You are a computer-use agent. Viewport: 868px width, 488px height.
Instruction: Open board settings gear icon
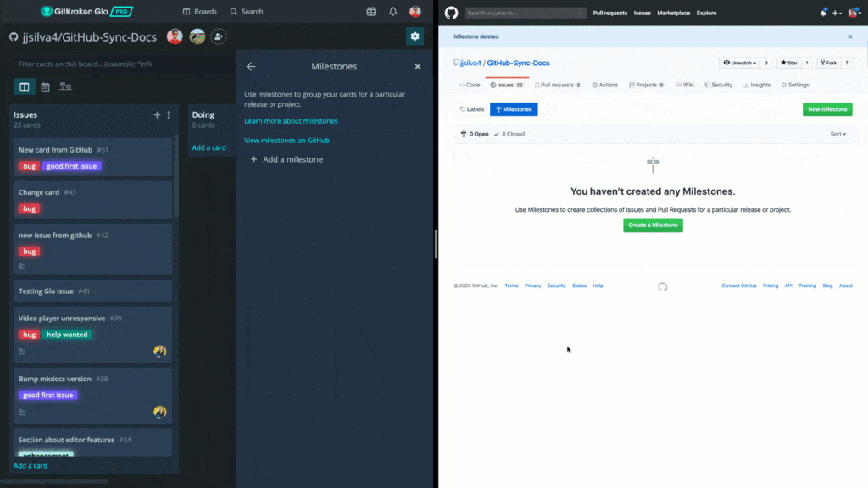coord(415,36)
